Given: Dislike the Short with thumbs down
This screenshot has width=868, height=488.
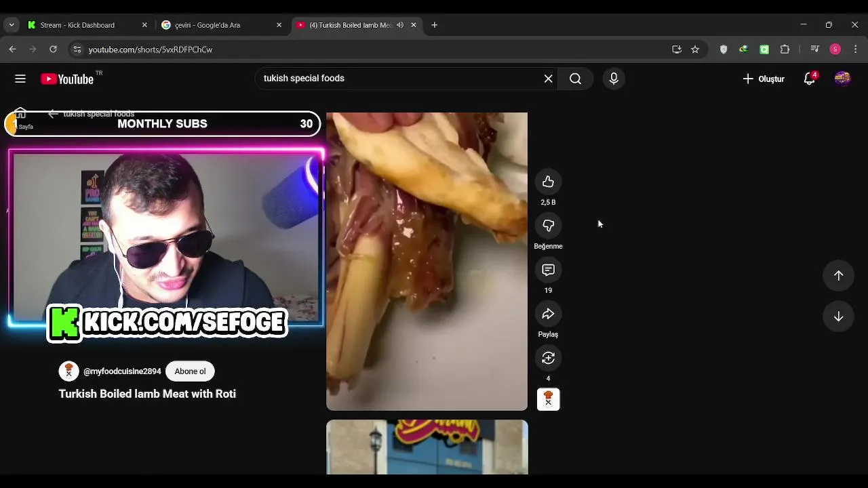Looking at the screenshot, I should pos(548,226).
